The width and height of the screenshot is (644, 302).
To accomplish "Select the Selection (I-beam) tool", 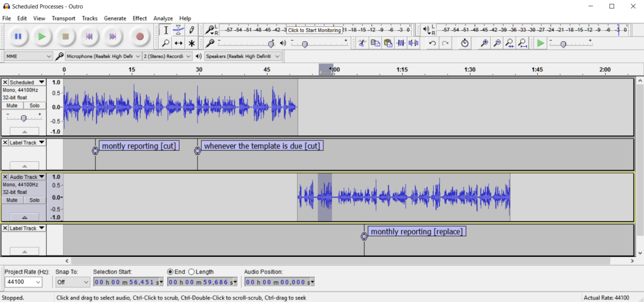I will click(x=165, y=30).
